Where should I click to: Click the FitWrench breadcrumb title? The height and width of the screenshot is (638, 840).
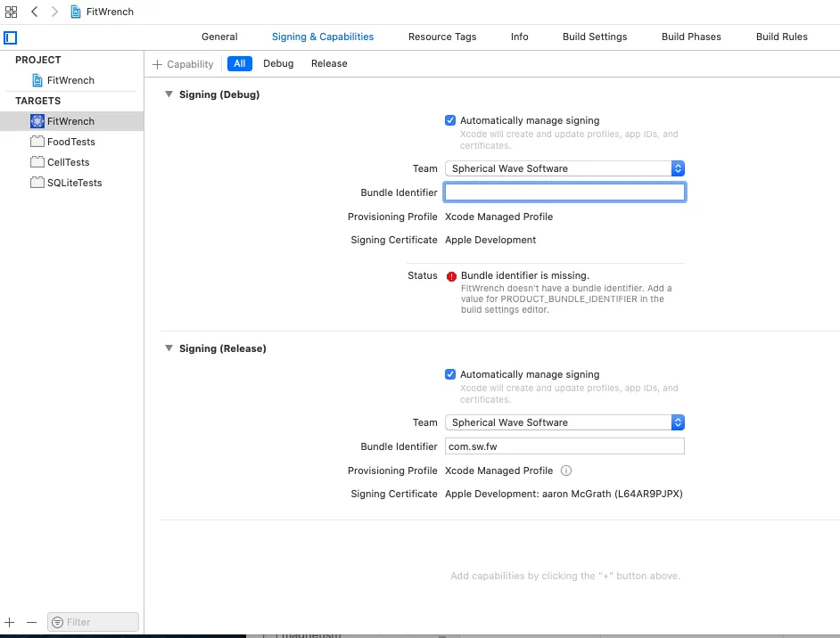point(110,12)
